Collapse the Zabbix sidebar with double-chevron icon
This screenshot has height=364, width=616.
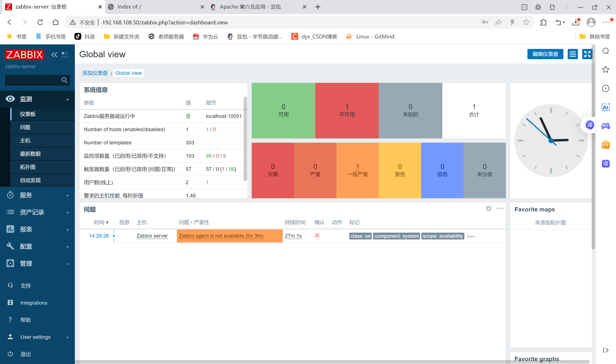tap(54, 54)
